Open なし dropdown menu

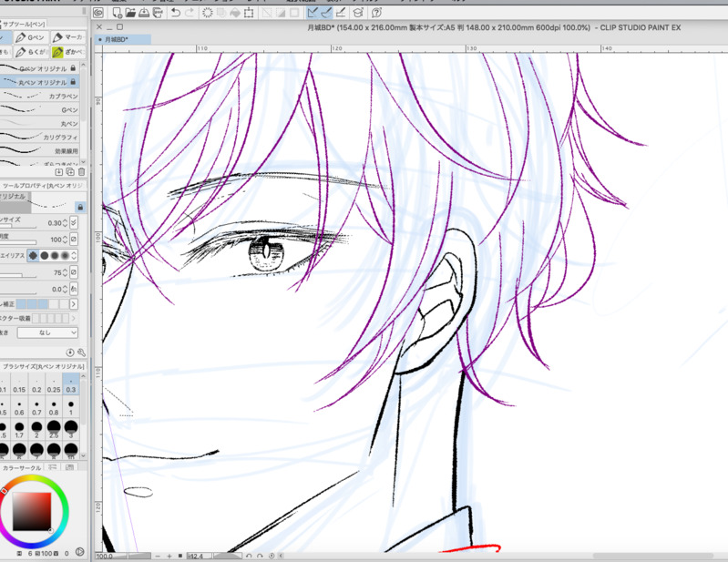[x=47, y=332]
